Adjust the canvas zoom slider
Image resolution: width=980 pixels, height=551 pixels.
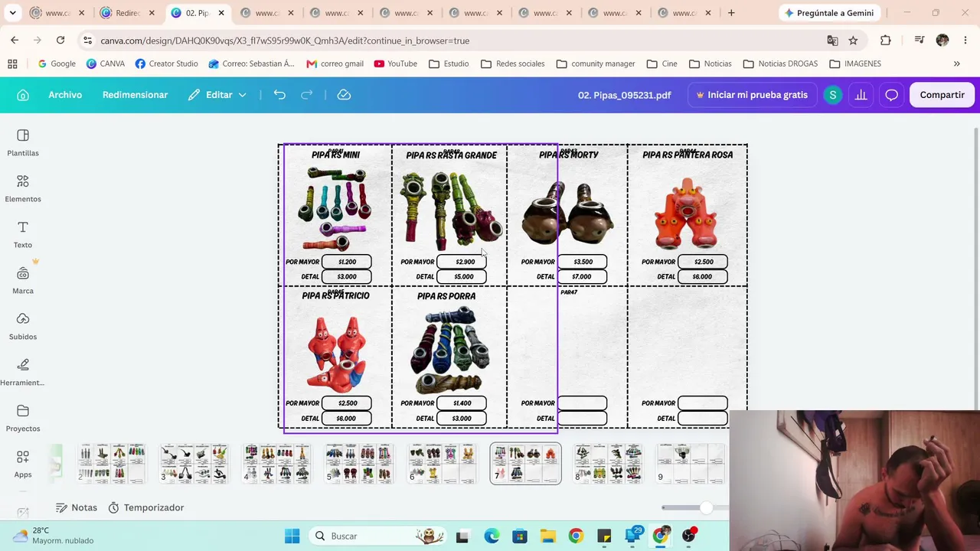tap(705, 507)
